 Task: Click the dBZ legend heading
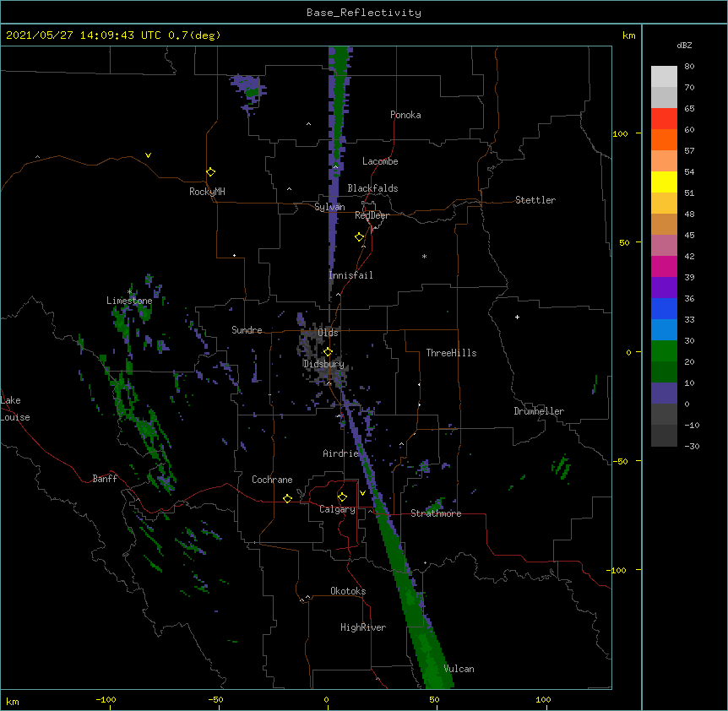click(684, 46)
